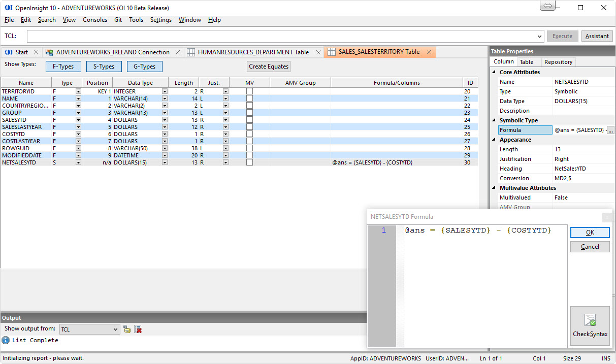The image size is (616, 364).
Task: Click the Check Syntax icon button
Action: (590, 326)
